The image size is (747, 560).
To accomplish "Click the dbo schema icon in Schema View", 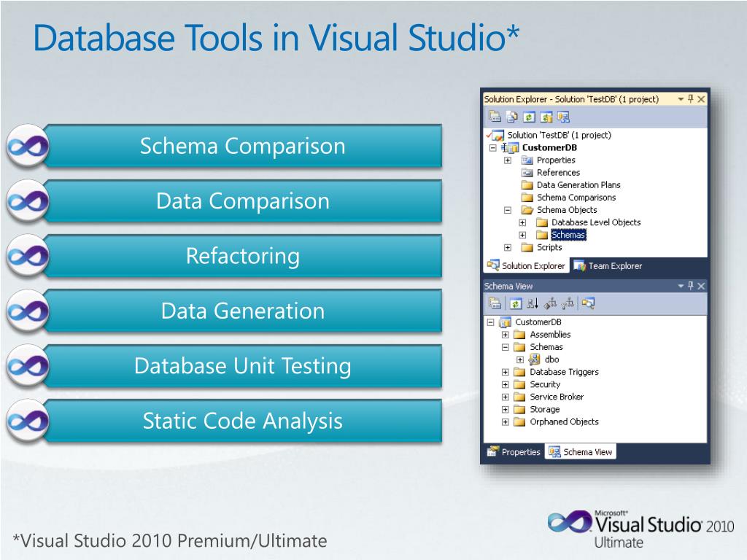I will point(535,359).
